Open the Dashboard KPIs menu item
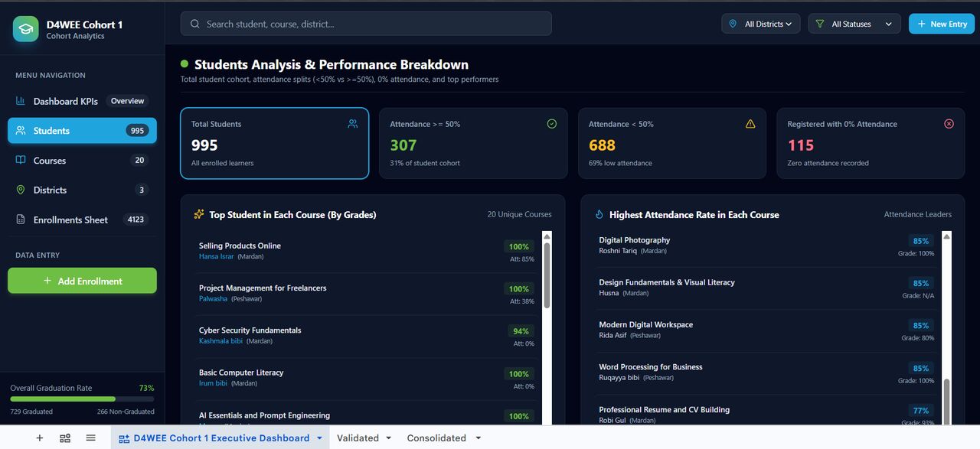980x449 pixels. [82, 101]
